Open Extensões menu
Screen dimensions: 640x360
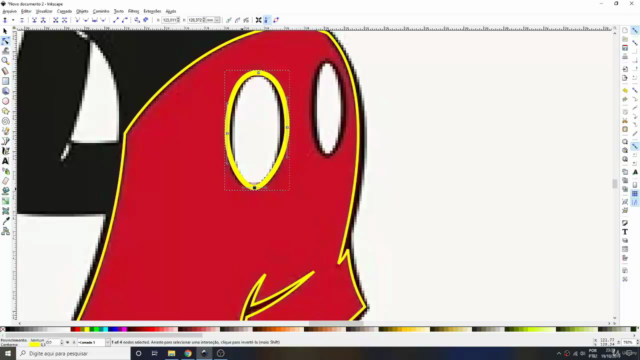point(152,11)
